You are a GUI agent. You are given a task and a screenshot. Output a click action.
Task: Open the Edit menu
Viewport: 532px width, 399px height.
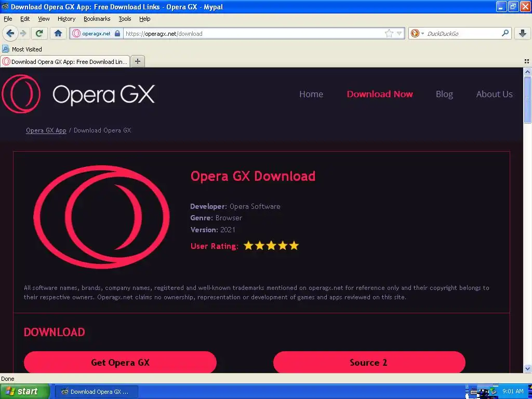[25, 19]
